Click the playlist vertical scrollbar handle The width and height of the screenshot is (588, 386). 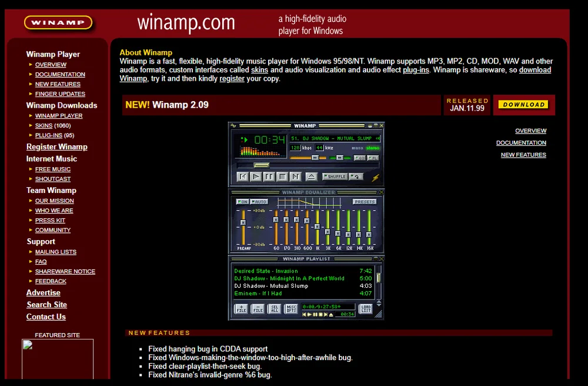tap(378, 278)
